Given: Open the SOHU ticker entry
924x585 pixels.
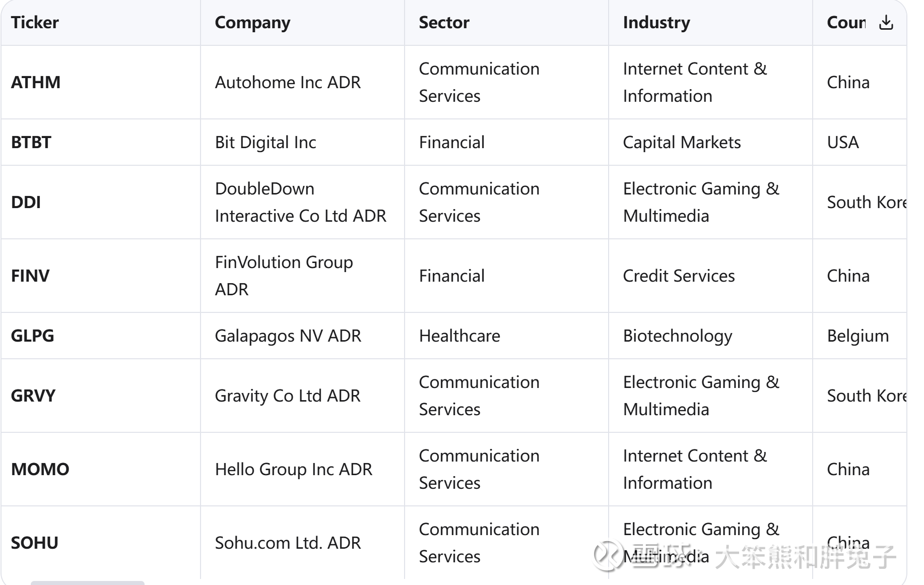Looking at the screenshot, I should [35, 543].
